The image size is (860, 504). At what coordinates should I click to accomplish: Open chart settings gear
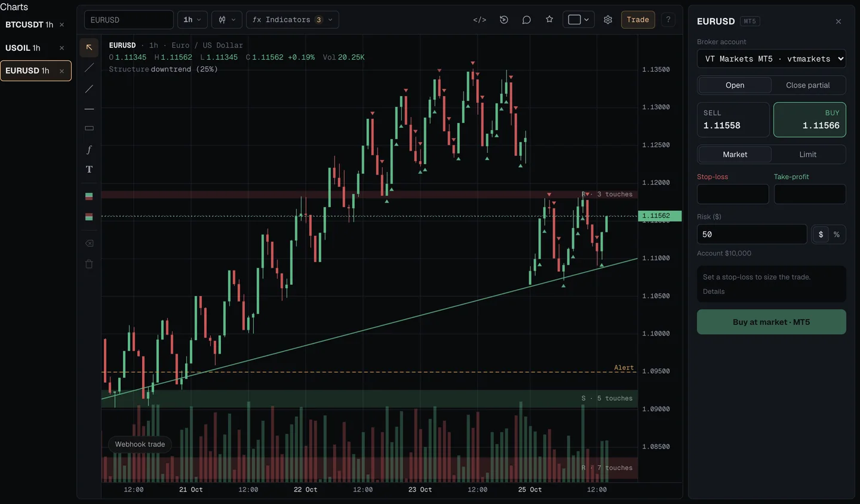pos(608,20)
